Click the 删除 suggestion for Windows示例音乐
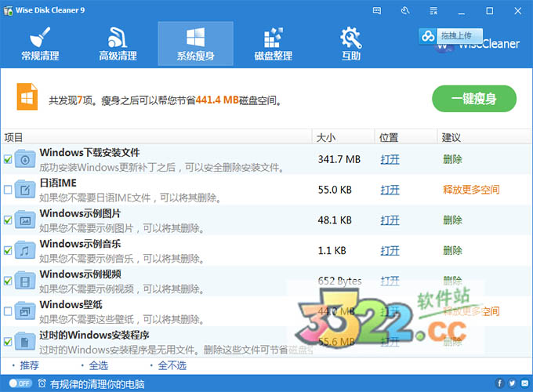Screen dimensions: 533x392 click(x=452, y=251)
